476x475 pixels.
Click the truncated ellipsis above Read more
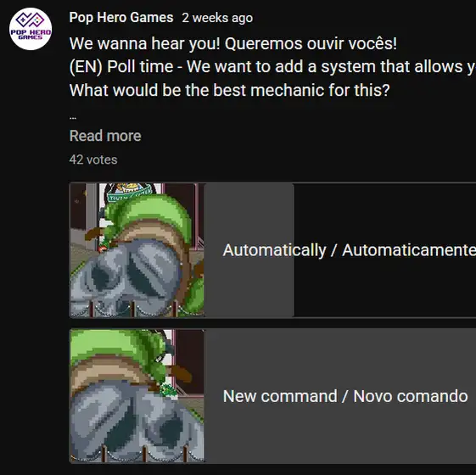point(73,117)
